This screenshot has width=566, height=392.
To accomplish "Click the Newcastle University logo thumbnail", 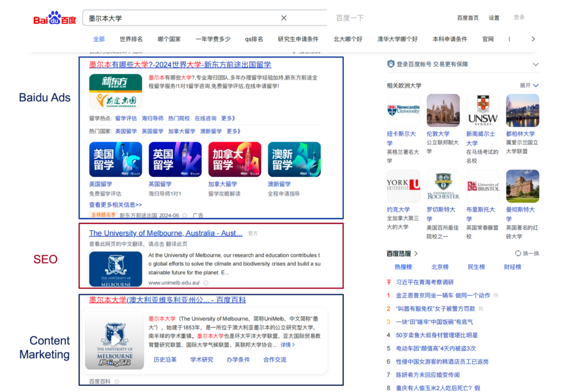I will point(403,111).
